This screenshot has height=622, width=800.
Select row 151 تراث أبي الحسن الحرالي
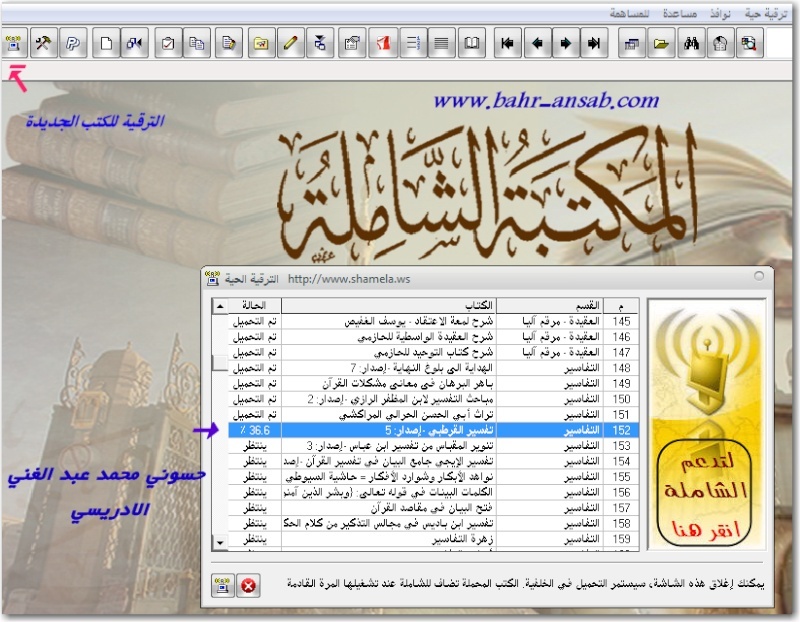[x=433, y=415]
